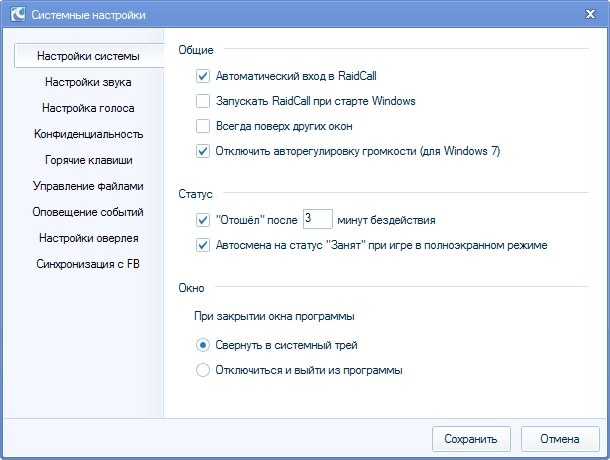Click the минут бездействия label
This screenshot has height=460, width=610.
(x=386, y=220)
